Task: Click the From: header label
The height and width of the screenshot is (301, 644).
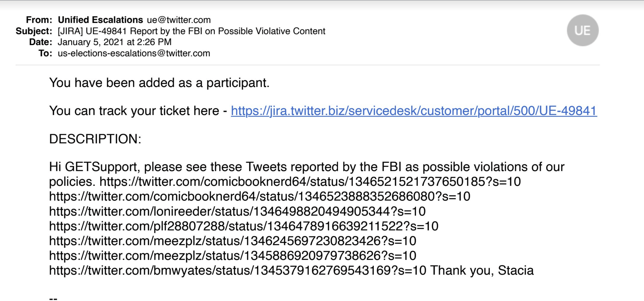Action: tap(39, 20)
